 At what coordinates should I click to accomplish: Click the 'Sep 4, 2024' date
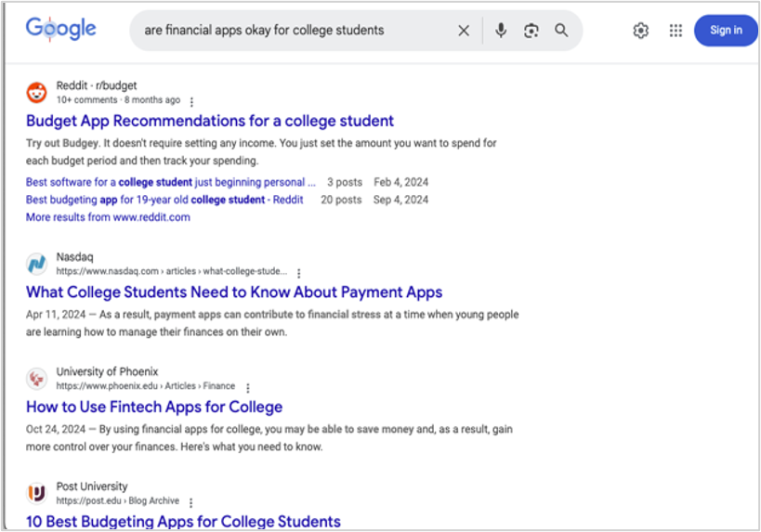point(400,200)
